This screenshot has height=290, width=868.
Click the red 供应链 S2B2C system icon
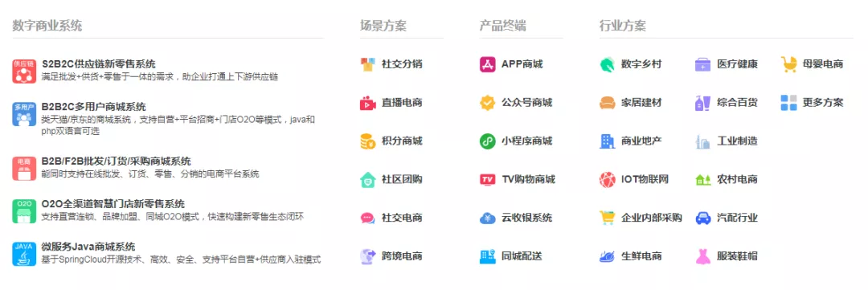24,71
